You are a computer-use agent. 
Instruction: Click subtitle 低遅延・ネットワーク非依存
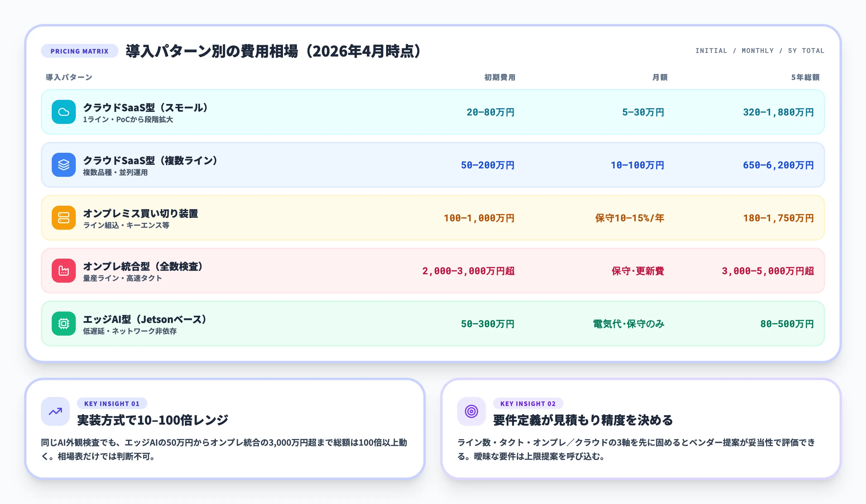tap(130, 331)
